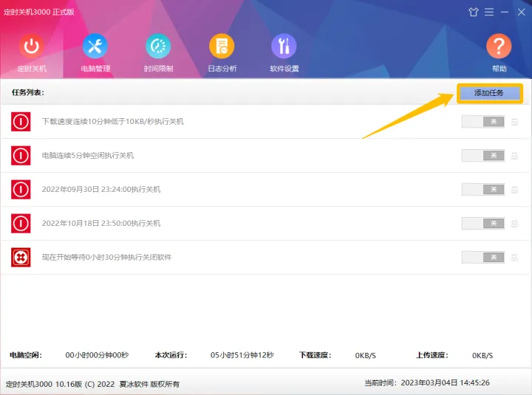
Task: Click the 任务列表 header label
Action: 28,92
